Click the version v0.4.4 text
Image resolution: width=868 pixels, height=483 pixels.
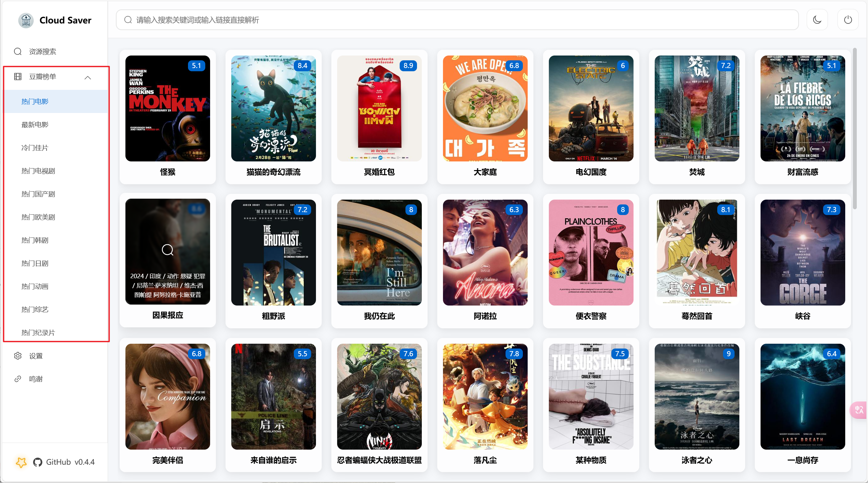(85, 462)
